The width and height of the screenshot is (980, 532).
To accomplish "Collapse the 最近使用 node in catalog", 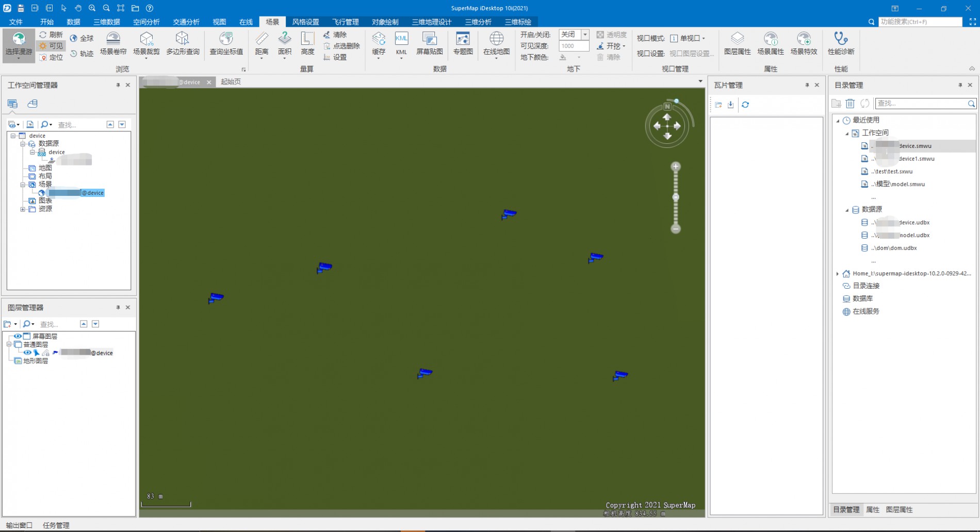I will 838,121.
